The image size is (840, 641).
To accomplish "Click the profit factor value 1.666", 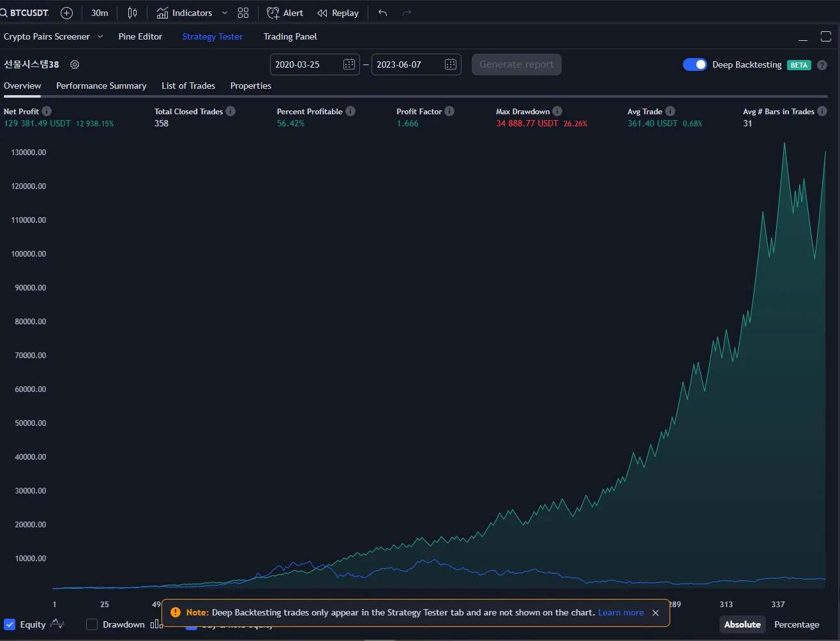I will click(407, 123).
